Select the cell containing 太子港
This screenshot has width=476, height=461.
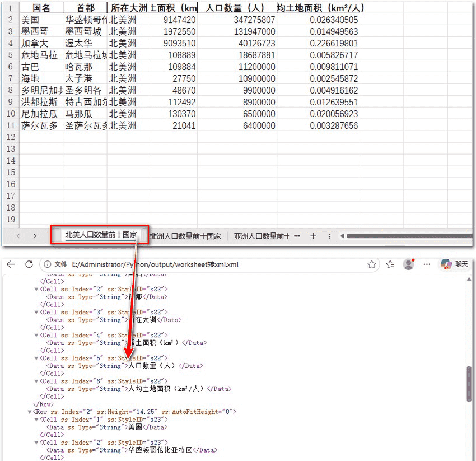click(x=85, y=78)
